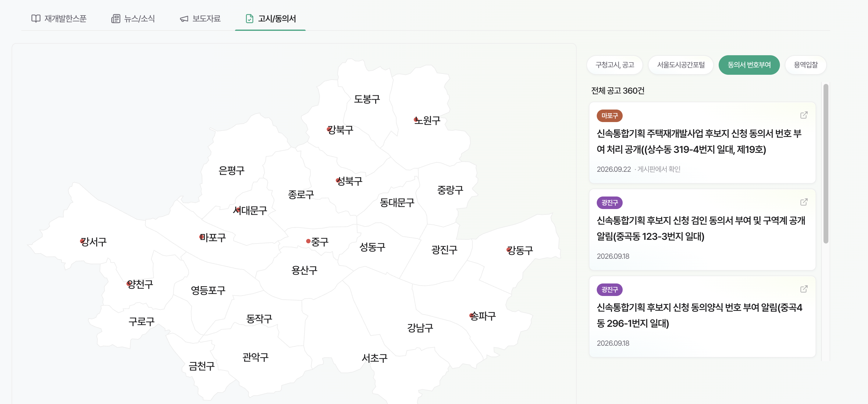The width and height of the screenshot is (868, 404).
Task: Open the 재개발한스푼 tab
Action: pos(59,19)
